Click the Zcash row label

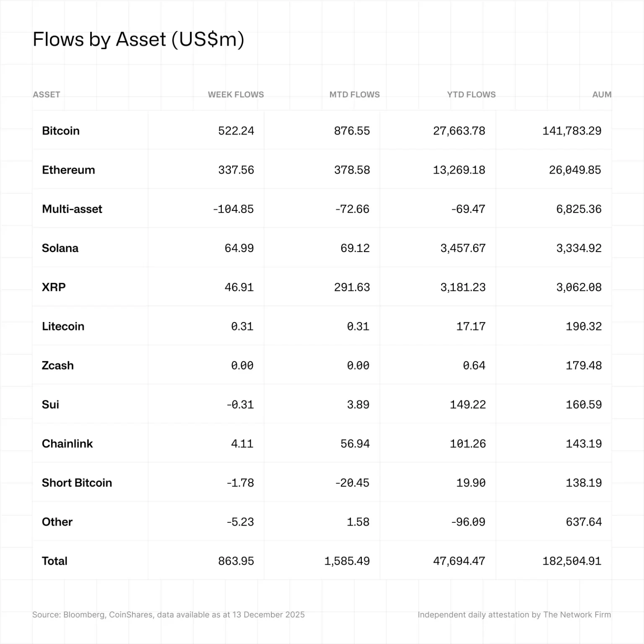coord(58,366)
